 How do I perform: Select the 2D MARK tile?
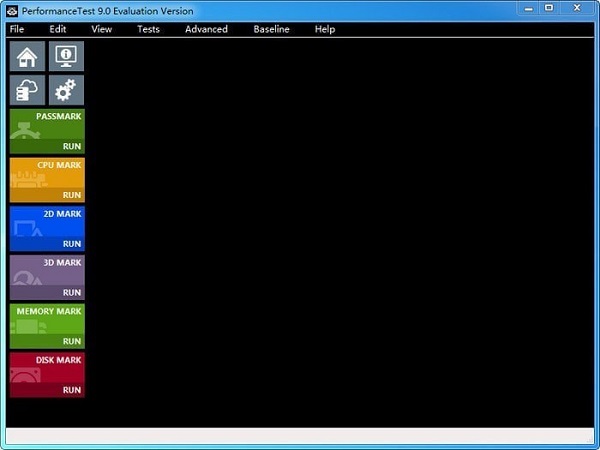[x=47, y=222]
